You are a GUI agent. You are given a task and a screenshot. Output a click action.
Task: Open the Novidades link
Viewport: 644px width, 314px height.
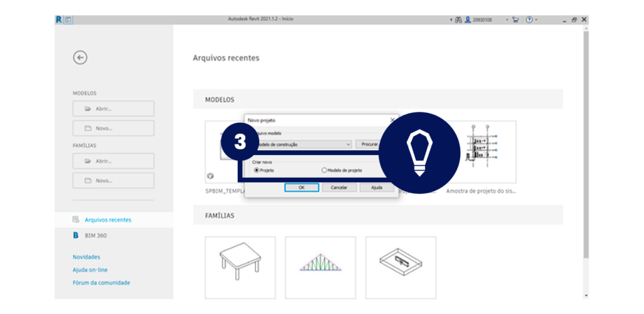86,257
